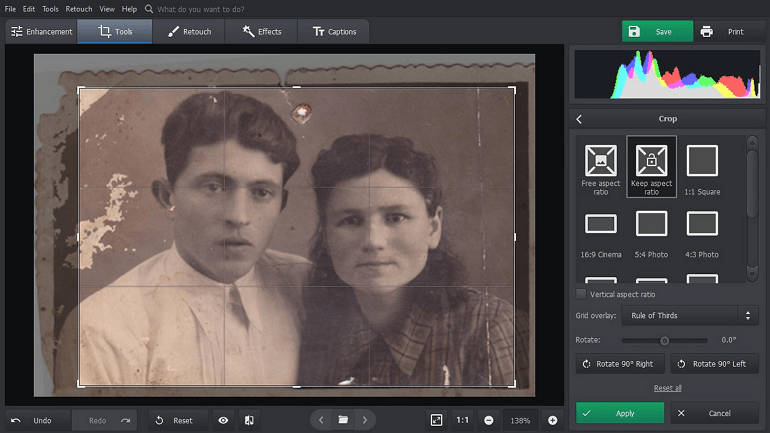Toggle the before/after compare view

tap(249, 420)
